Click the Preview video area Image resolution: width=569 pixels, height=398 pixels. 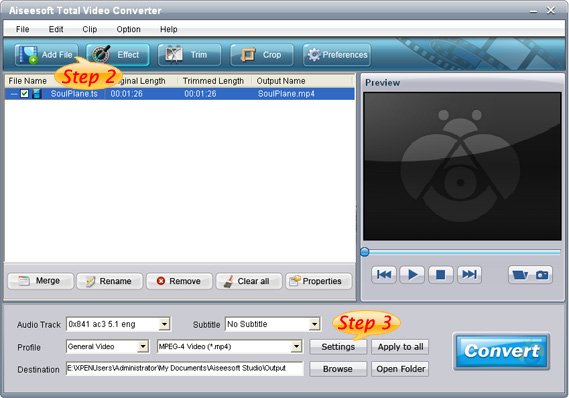click(x=462, y=166)
